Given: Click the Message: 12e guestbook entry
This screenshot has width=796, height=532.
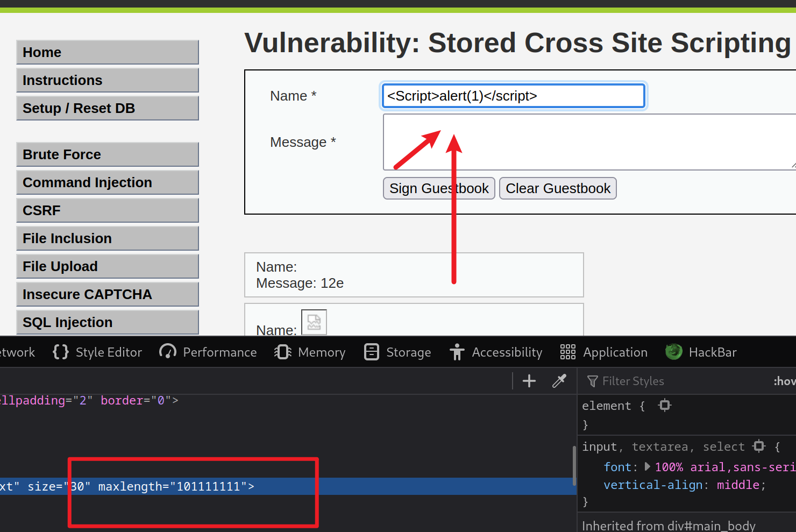Looking at the screenshot, I should point(300,283).
